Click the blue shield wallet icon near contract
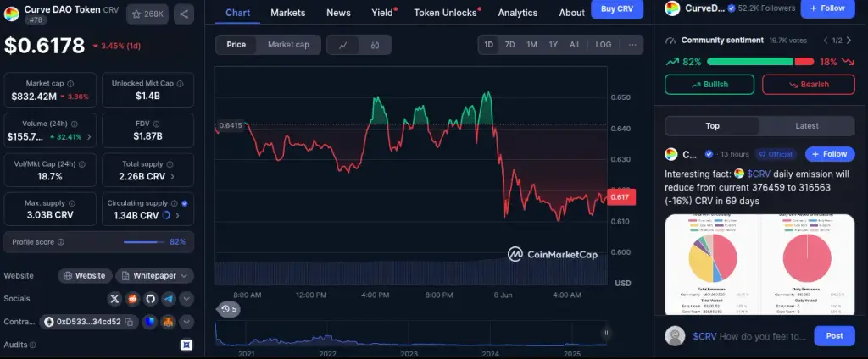Image resolution: width=868 pixels, height=359 pixels. tap(150, 322)
